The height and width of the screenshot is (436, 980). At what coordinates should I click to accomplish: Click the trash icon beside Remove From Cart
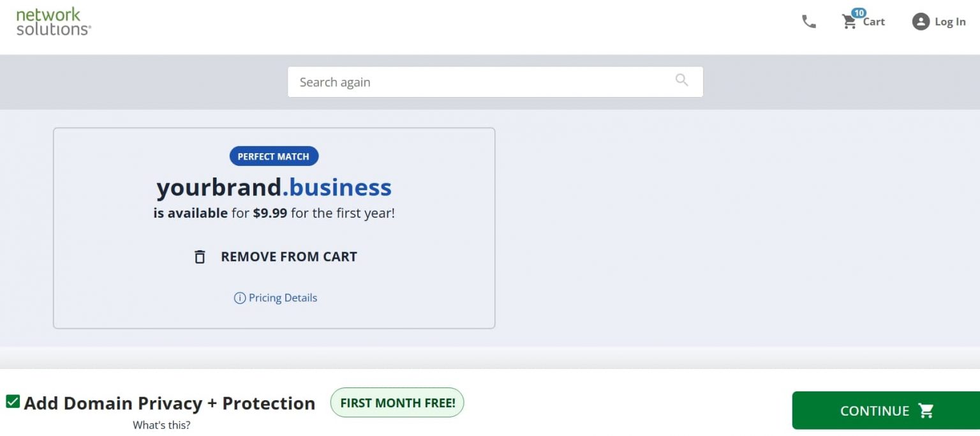tap(200, 256)
